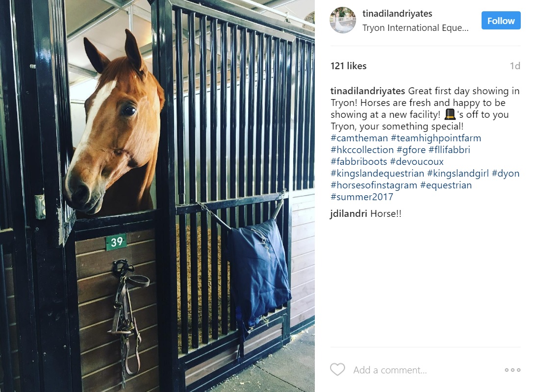The height and width of the screenshot is (392, 536).
Task: Open commenter jdilandri's profile
Action: (349, 213)
